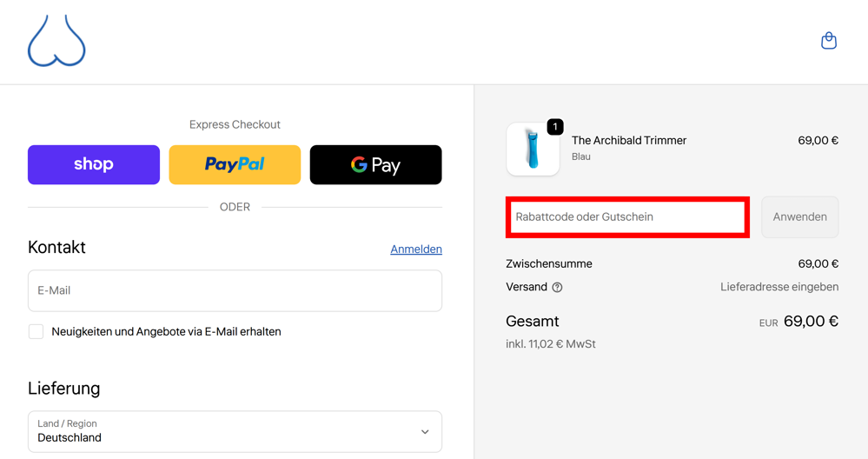
Task: Click the Google G logo on Pay button
Action: pos(359,164)
